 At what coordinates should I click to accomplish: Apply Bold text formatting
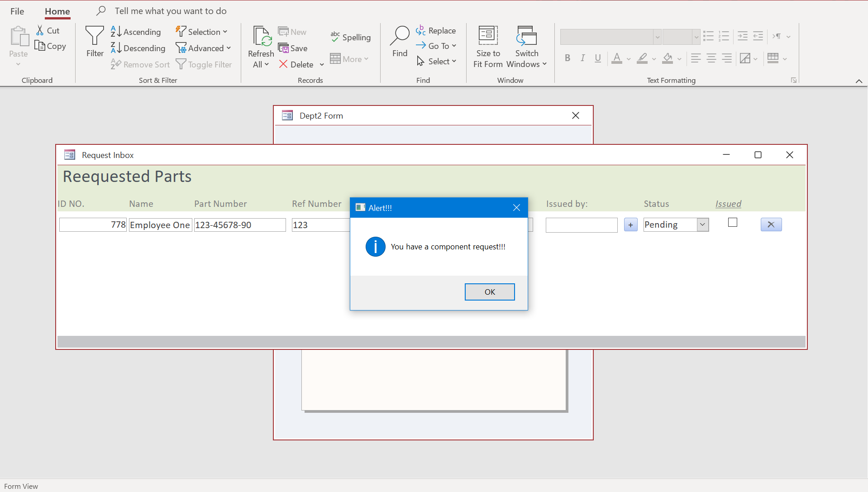[x=568, y=58]
